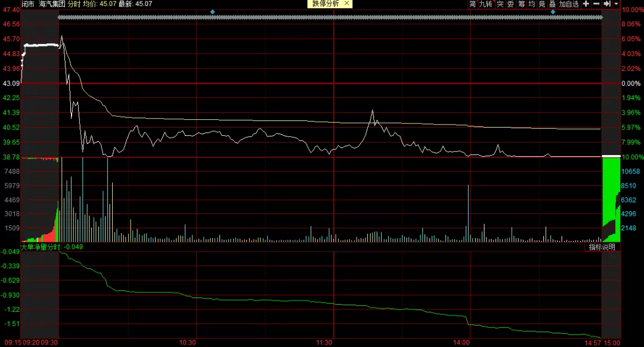Click the 叠 overlay comparison icon
The height and width of the screenshot is (347, 644).
pyautogui.click(x=552, y=4)
